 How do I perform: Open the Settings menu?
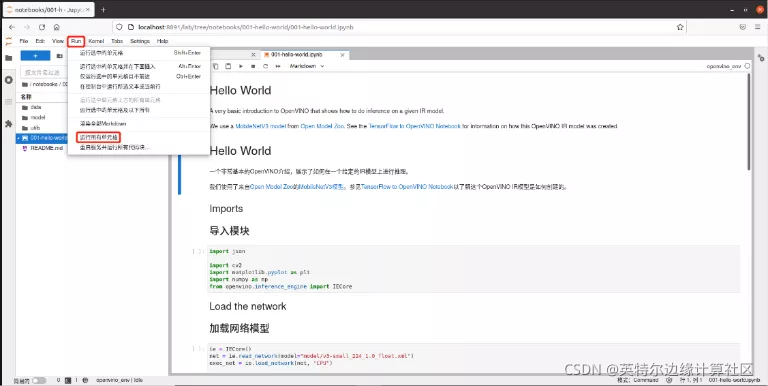click(x=140, y=41)
